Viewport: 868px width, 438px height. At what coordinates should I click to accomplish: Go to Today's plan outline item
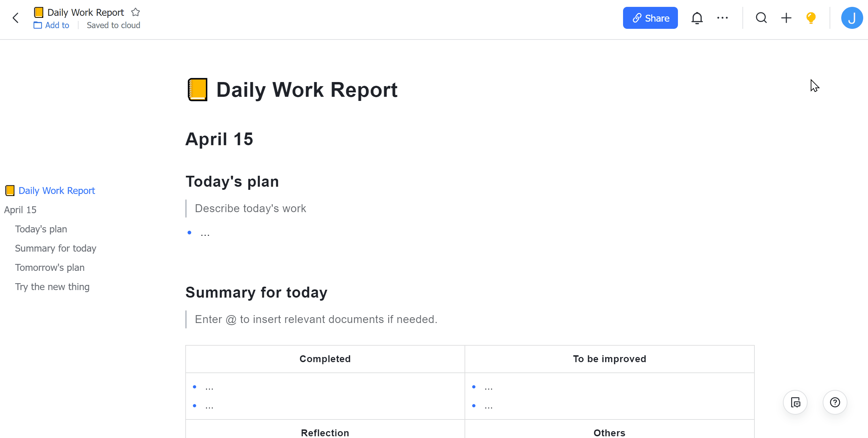(x=41, y=229)
